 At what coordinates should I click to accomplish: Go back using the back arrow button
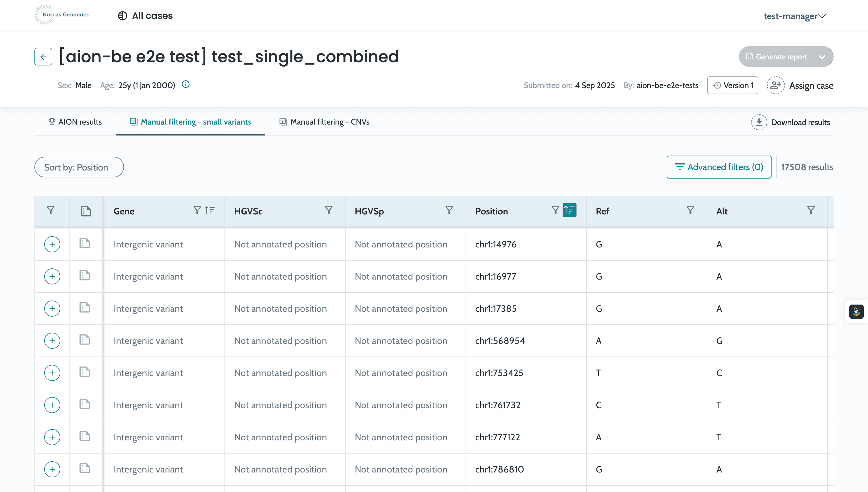pyautogui.click(x=43, y=57)
